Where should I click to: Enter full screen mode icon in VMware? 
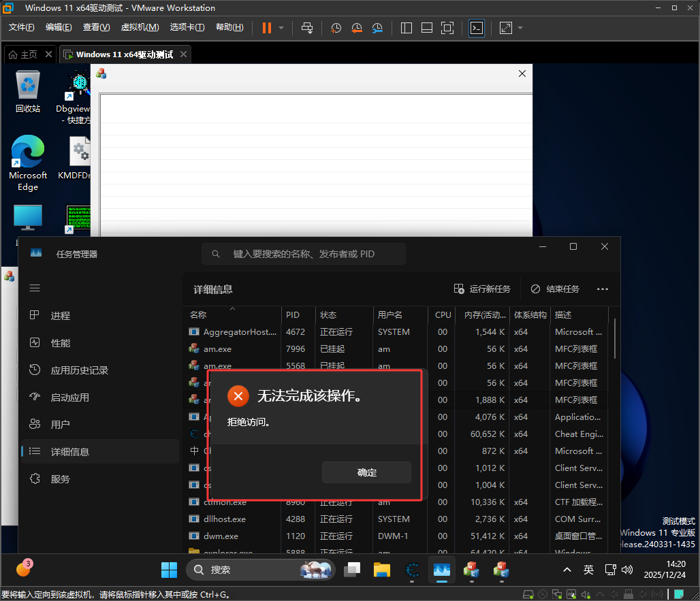(447, 28)
